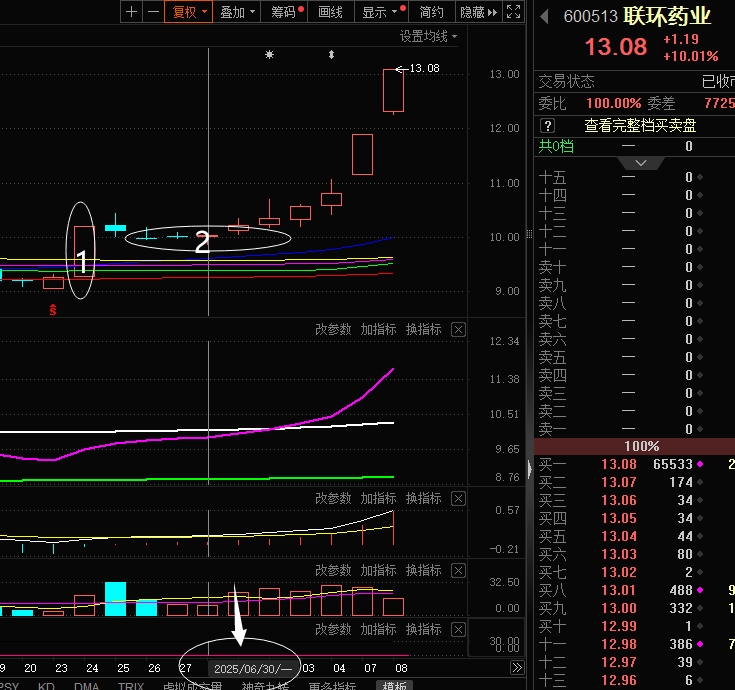The height and width of the screenshot is (690, 735).
Task: Click the panel divider grip handle
Action: pos(529,233)
